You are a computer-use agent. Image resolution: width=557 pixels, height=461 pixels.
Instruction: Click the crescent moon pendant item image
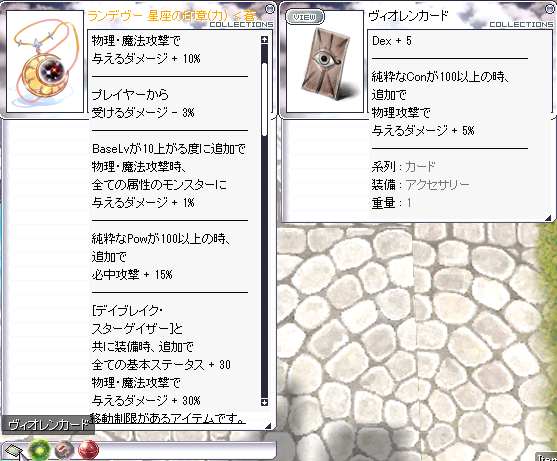(45, 61)
